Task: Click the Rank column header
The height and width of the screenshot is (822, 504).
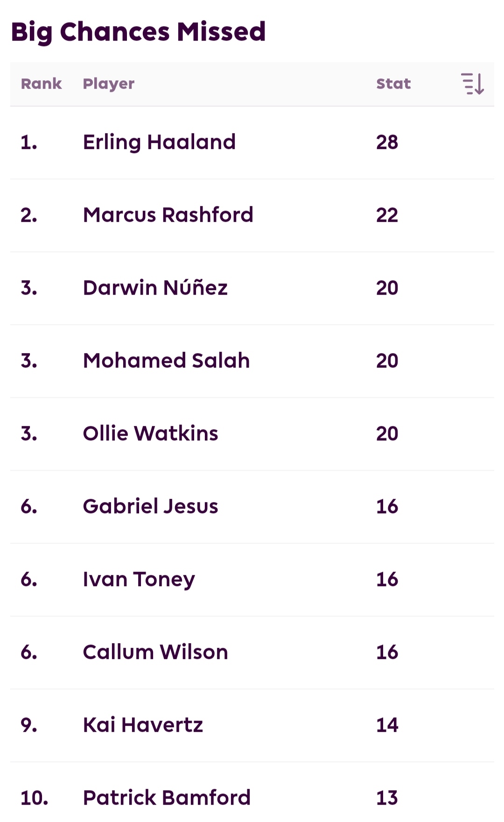Action: [x=41, y=84]
